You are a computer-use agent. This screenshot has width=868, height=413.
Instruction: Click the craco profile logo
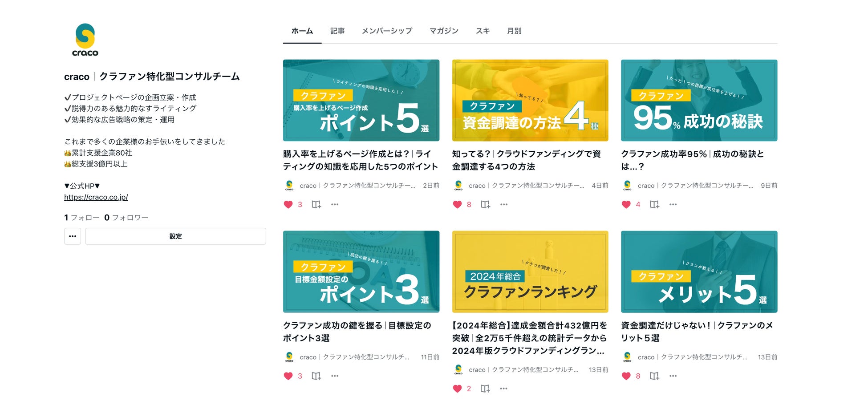pyautogui.click(x=85, y=40)
